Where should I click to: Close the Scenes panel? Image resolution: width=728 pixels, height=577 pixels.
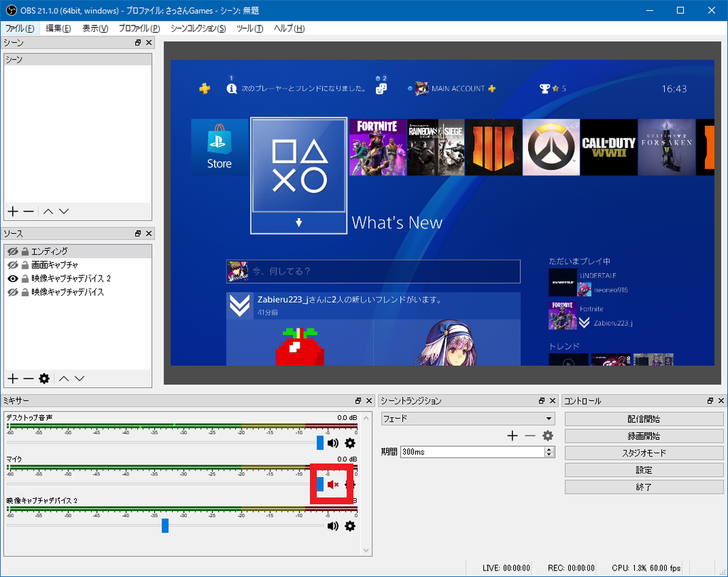click(149, 43)
